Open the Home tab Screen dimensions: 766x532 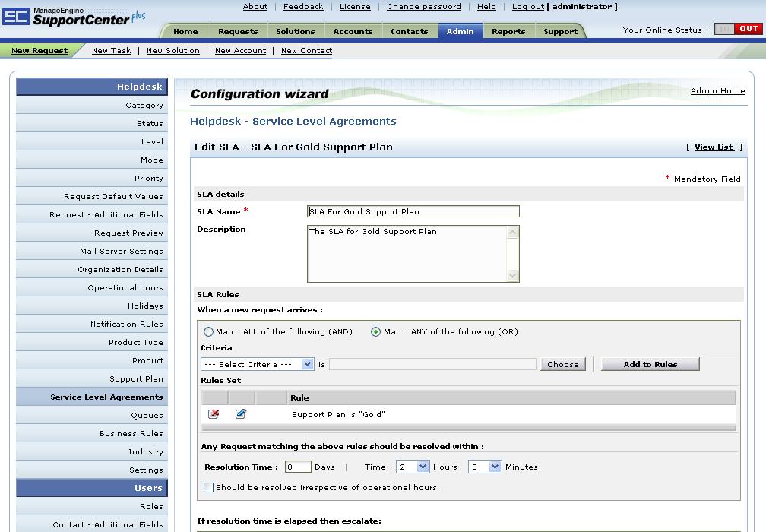[185, 31]
